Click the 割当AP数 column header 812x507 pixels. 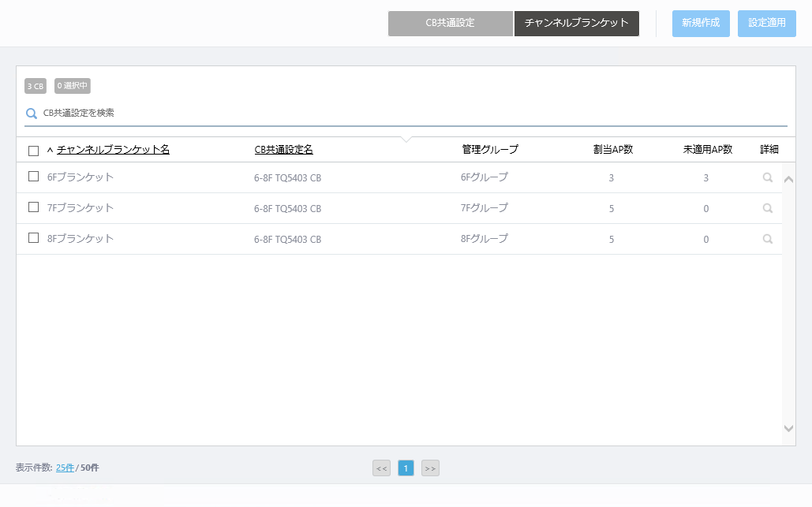[x=613, y=150]
